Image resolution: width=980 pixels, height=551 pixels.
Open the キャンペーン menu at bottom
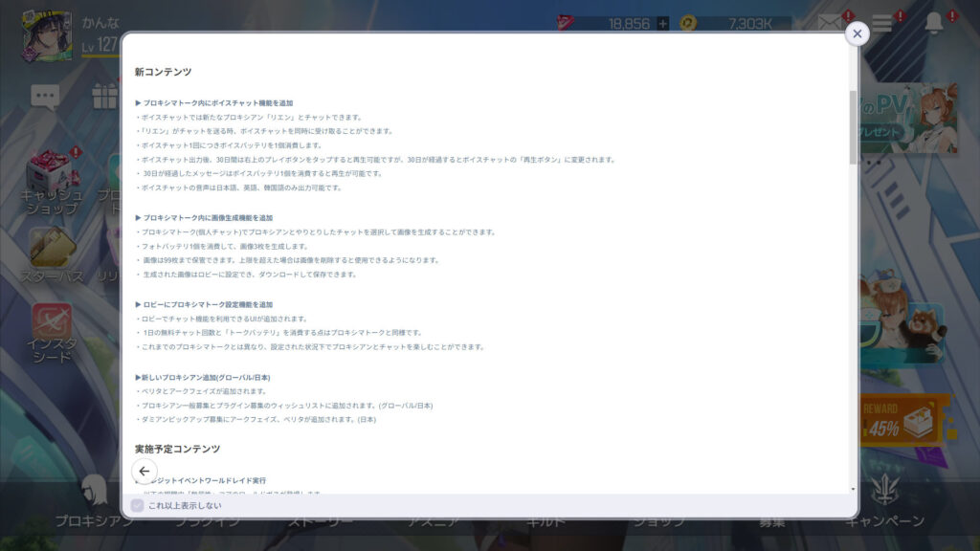pyautogui.click(x=884, y=502)
